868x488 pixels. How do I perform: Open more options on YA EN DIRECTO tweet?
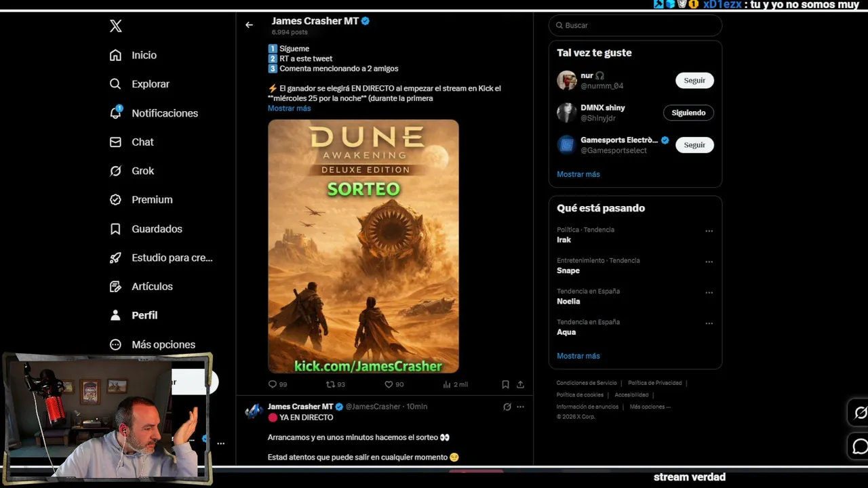point(520,407)
